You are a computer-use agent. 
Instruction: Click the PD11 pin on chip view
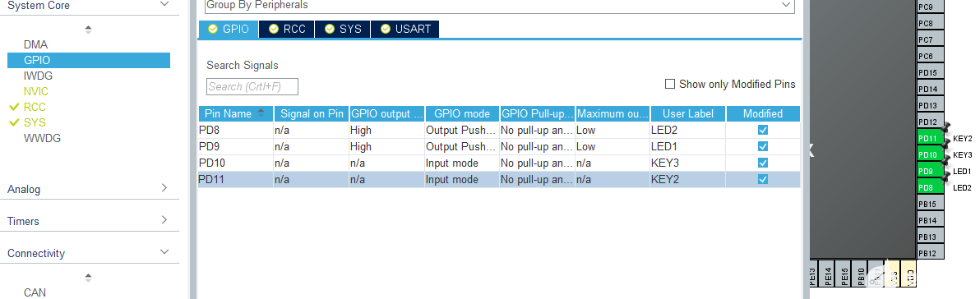tap(931, 138)
